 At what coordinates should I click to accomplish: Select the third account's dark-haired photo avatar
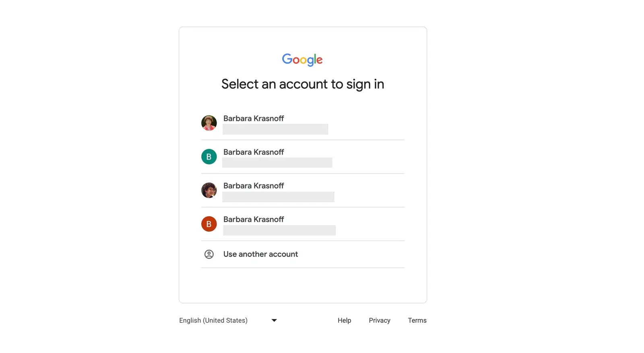point(209,190)
